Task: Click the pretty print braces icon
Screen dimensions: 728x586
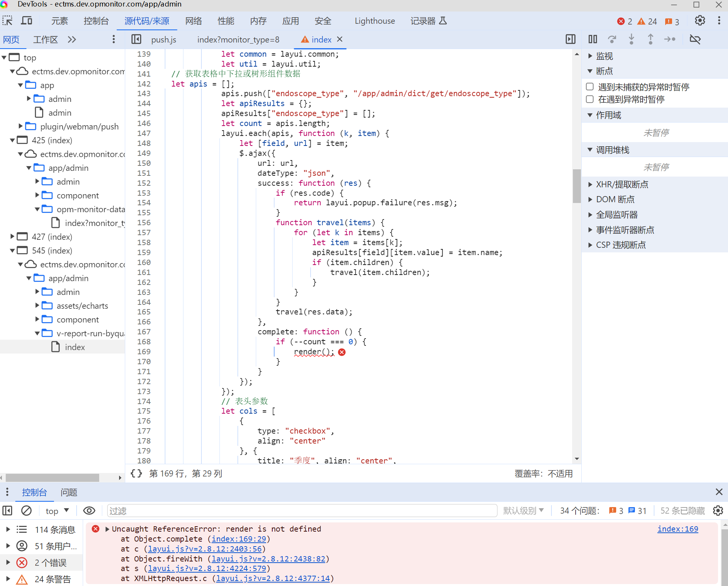Action: tap(136, 473)
